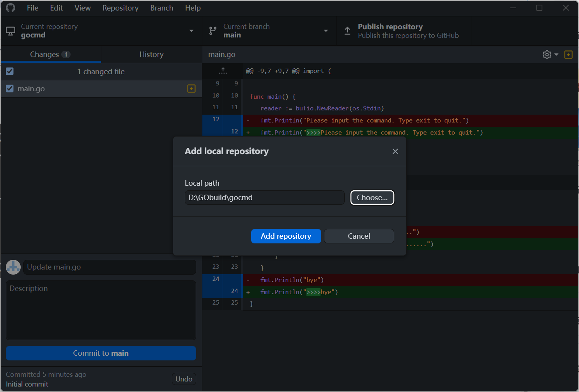This screenshot has width=579, height=392.
Task: Switch to the History tab
Action: click(151, 54)
